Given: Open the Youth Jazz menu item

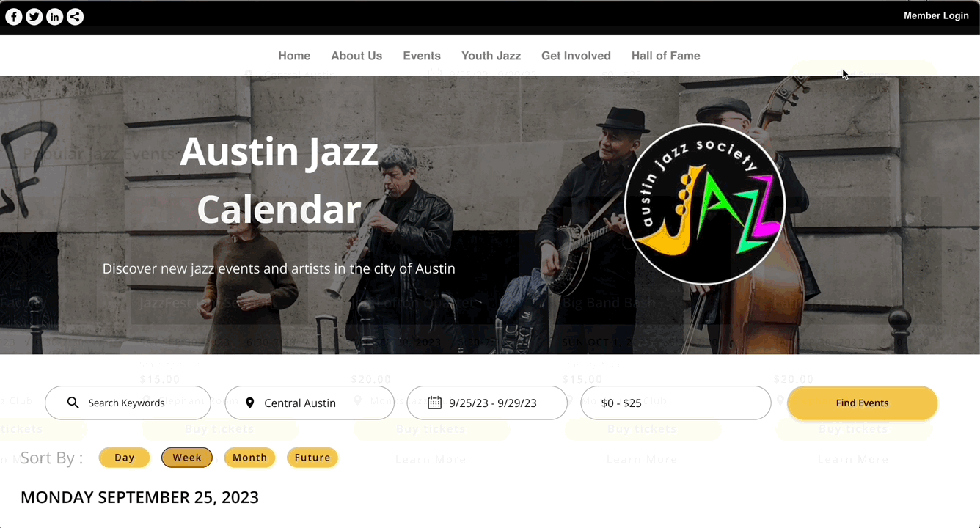Looking at the screenshot, I should (x=491, y=56).
